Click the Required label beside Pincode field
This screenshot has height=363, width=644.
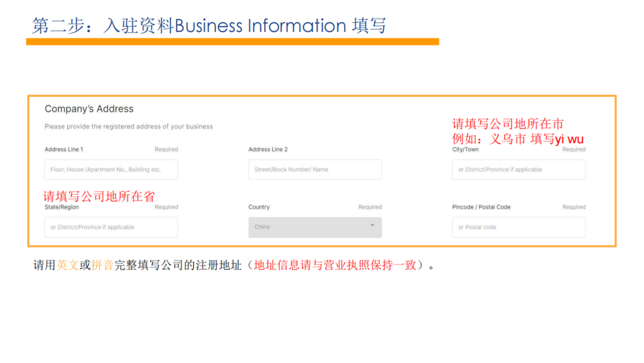click(x=573, y=207)
